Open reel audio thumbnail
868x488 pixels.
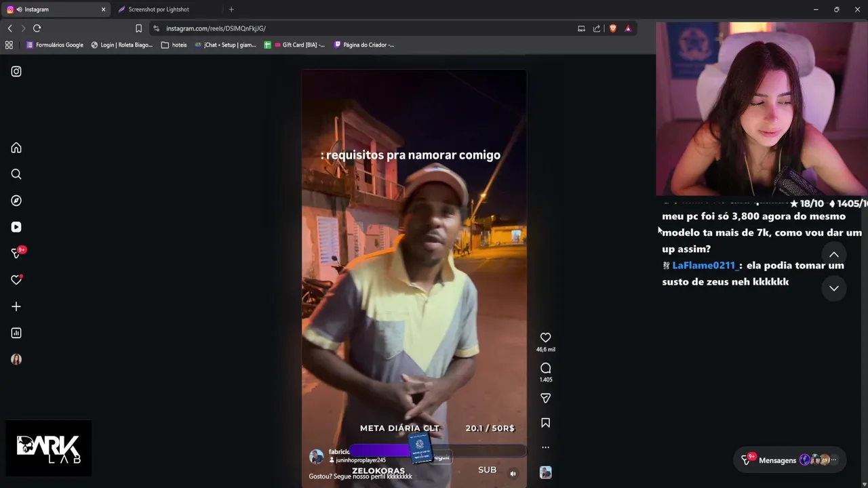(545, 472)
